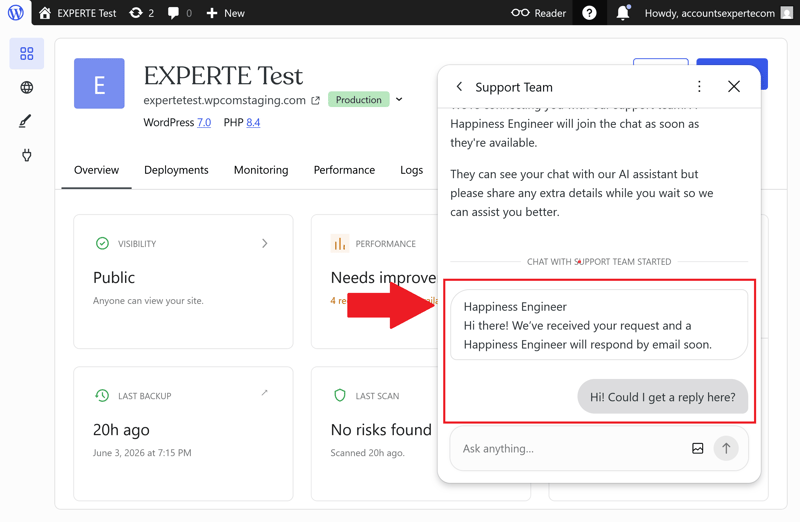This screenshot has width=800, height=522.
Task: Go back with the Support Team chevron
Action: click(459, 87)
